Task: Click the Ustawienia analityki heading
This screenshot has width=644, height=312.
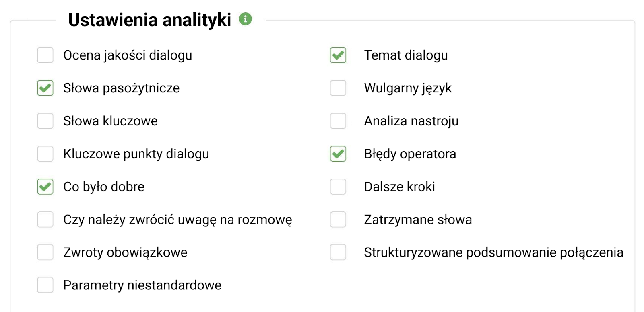Action: click(x=150, y=20)
